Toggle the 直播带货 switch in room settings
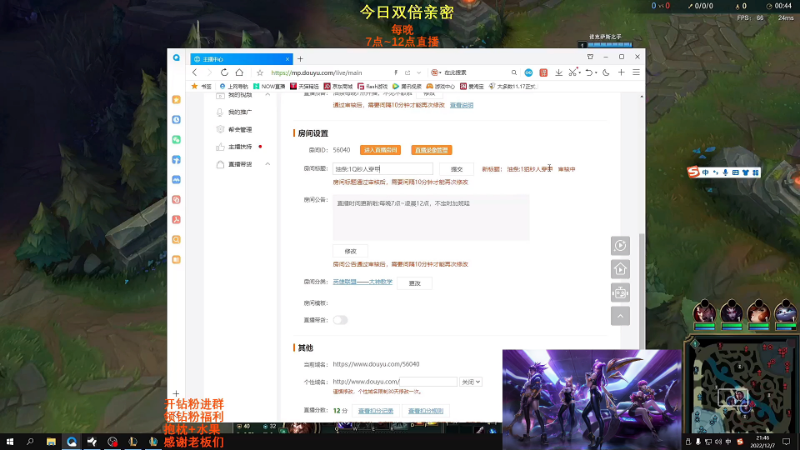This screenshot has height=450, width=800. [340, 320]
